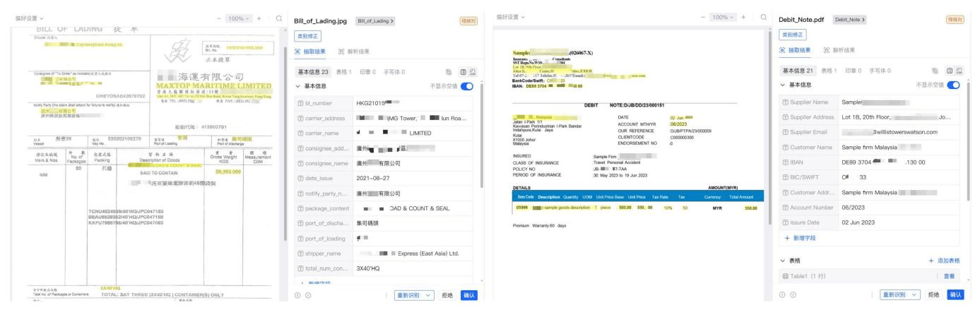Zoom in on the Debit Note preview
Screen dimensions: 980x322
click(744, 18)
